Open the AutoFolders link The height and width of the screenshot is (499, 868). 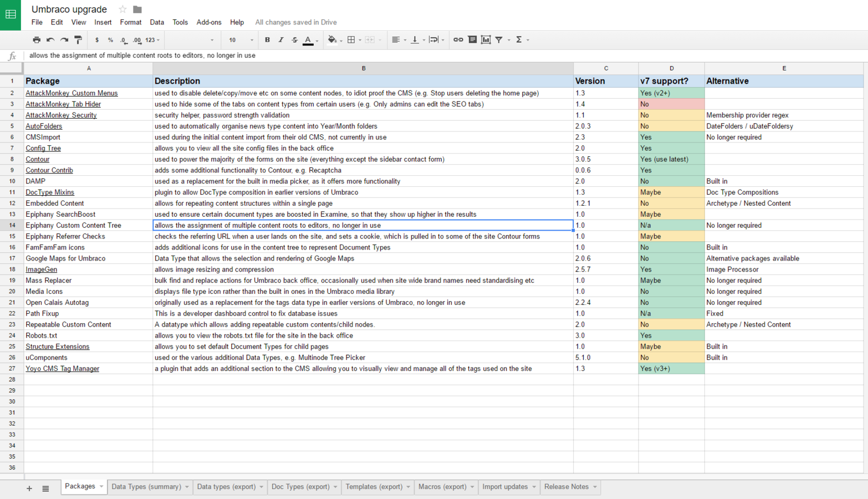[x=44, y=126]
